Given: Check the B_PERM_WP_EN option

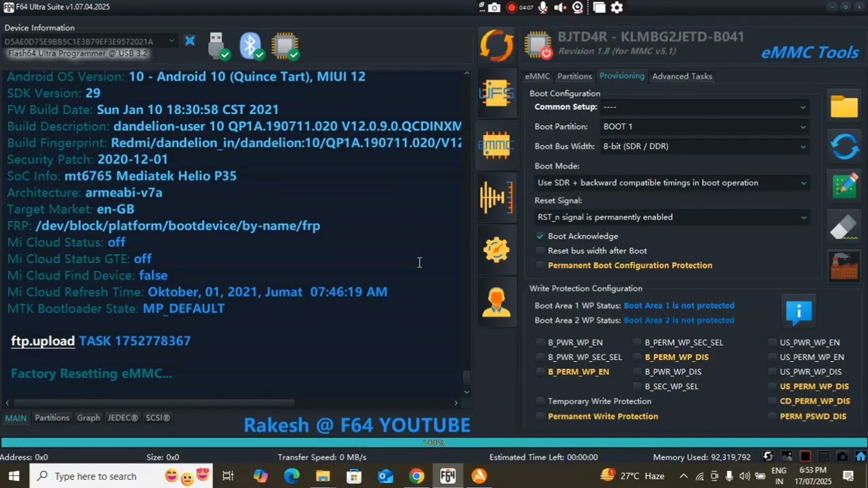Looking at the screenshot, I should click(540, 371).
